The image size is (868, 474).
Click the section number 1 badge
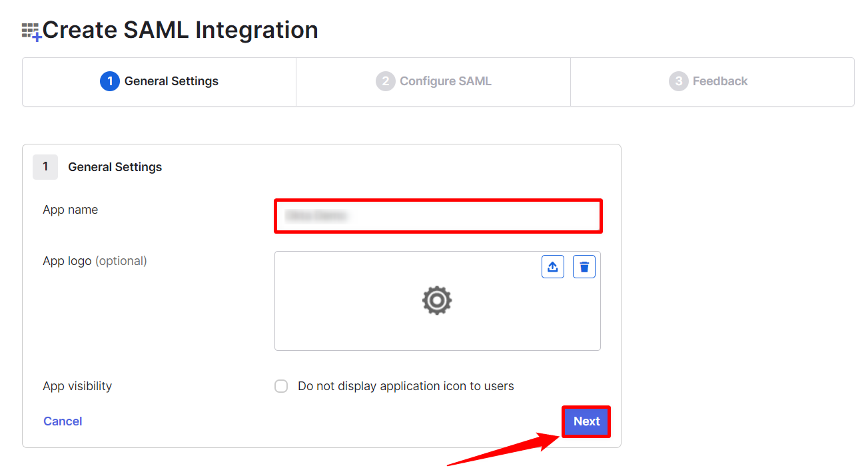[45, 167]
